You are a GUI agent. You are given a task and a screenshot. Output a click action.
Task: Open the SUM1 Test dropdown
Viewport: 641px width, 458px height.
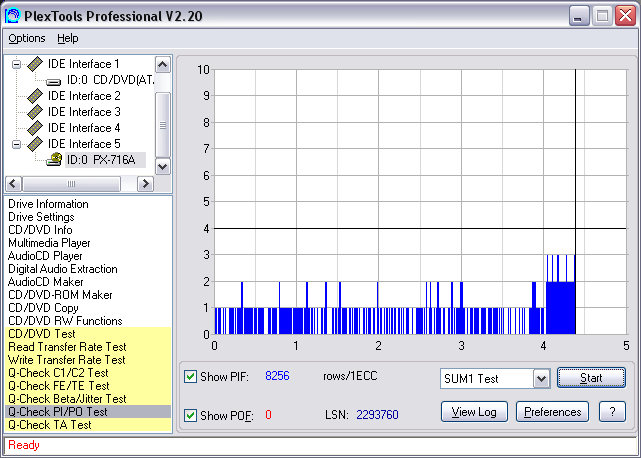541,378
